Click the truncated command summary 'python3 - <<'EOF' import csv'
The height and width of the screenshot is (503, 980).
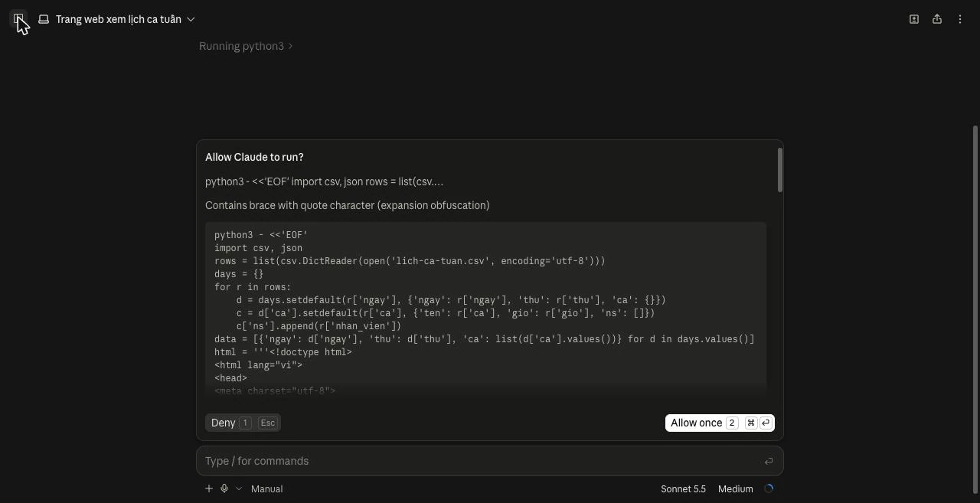click(324, 181)
